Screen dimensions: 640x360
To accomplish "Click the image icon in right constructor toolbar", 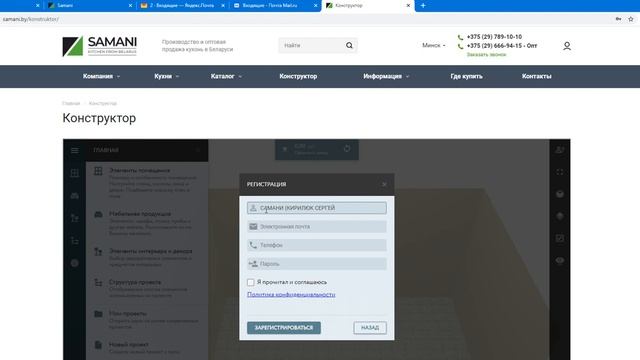I will pos(560,238).
